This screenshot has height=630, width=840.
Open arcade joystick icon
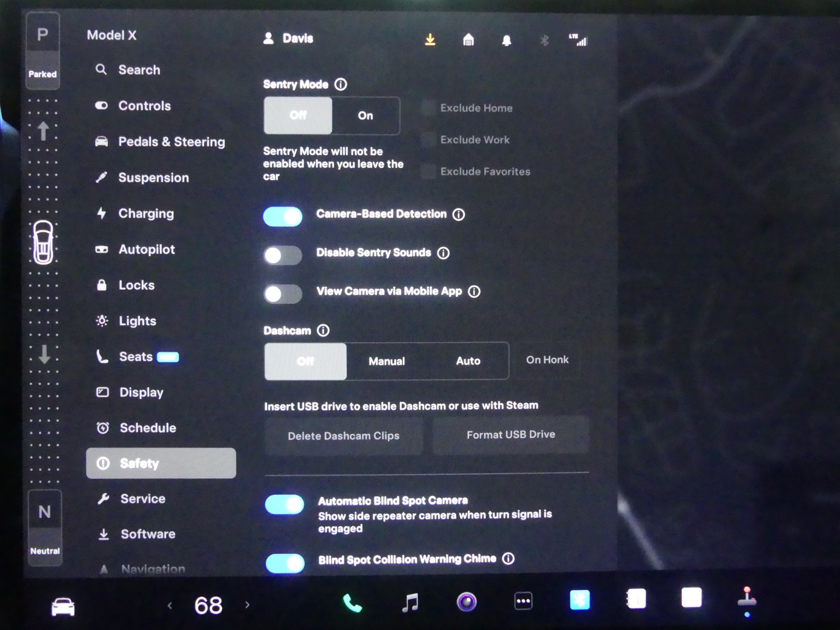(747, 600)
